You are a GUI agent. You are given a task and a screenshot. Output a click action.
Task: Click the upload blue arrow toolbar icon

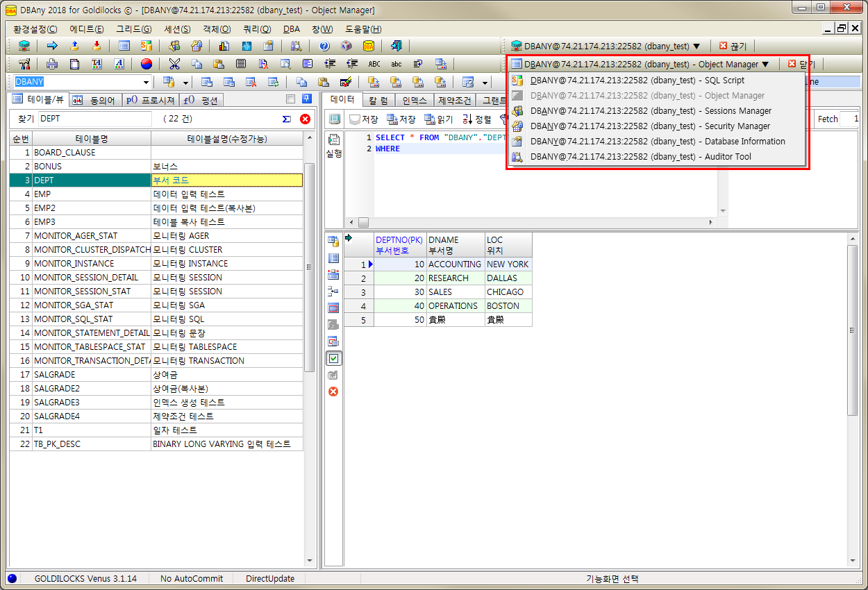pyautogui.click(x=74, y=47)
